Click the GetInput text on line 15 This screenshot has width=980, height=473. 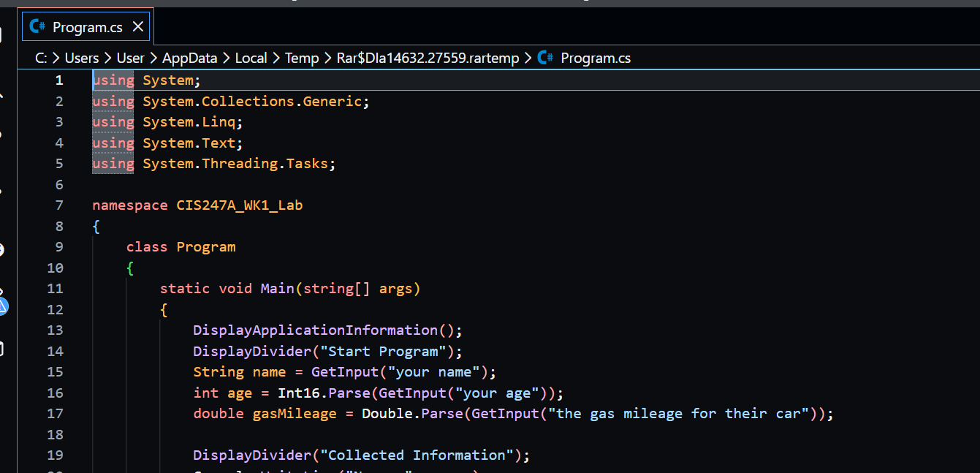344,371
